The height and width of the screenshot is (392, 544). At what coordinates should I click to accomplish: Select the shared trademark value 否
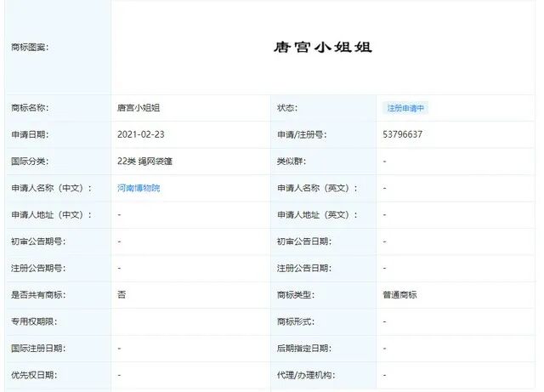pyautogui.click(x=122, y=295)
